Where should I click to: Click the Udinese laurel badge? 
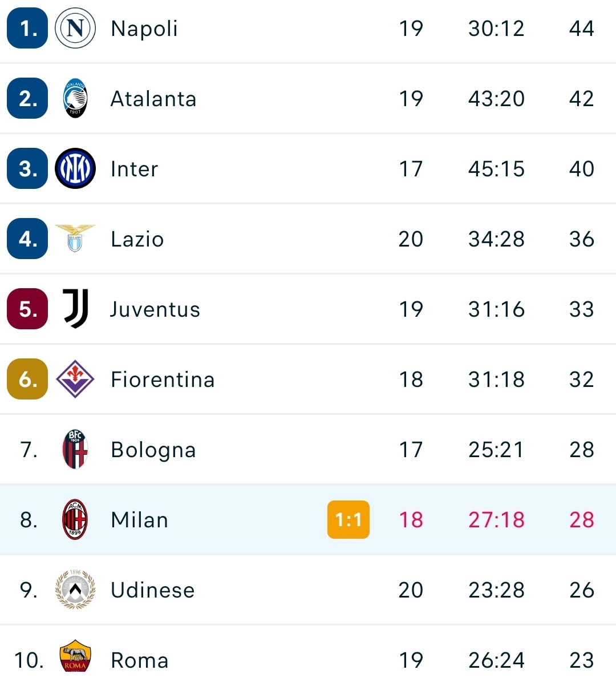[x=75, y=590]
